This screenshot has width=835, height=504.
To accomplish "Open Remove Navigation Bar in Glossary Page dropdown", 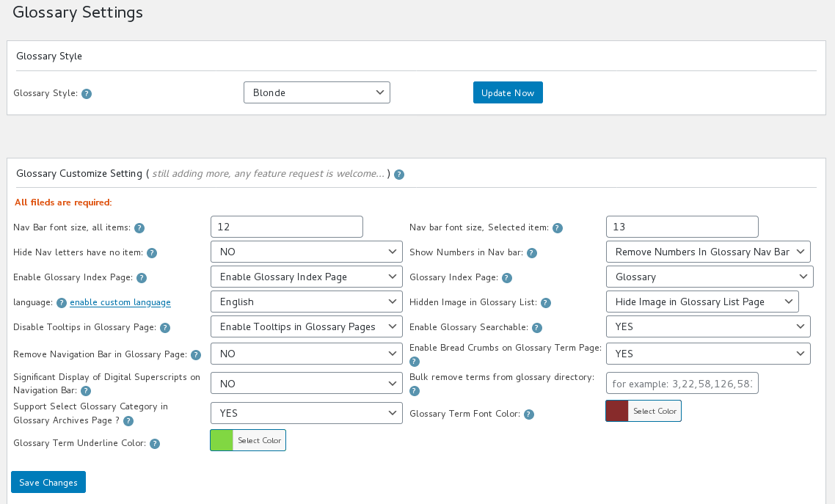I will point(306,354).
